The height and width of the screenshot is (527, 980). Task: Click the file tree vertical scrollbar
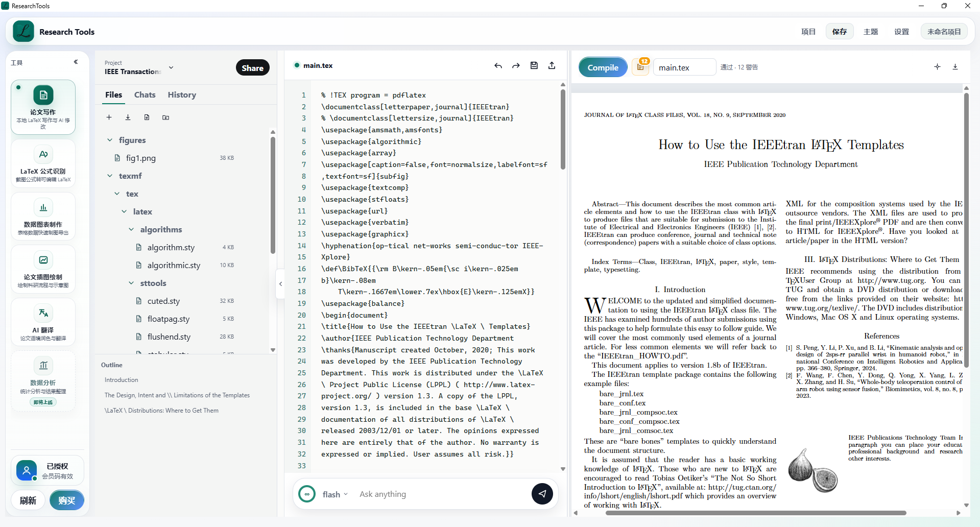(273, 194)
